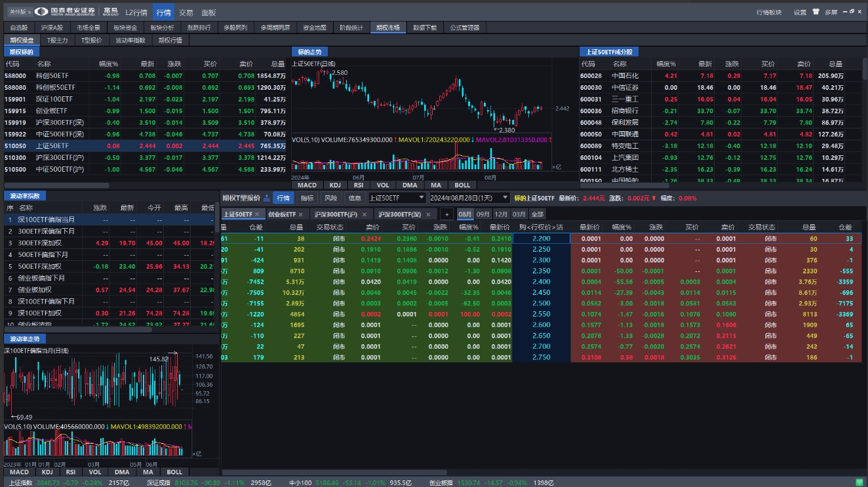Go to the 自选股 tab
This screenshot has height=487, width=868.
point(19,28)
